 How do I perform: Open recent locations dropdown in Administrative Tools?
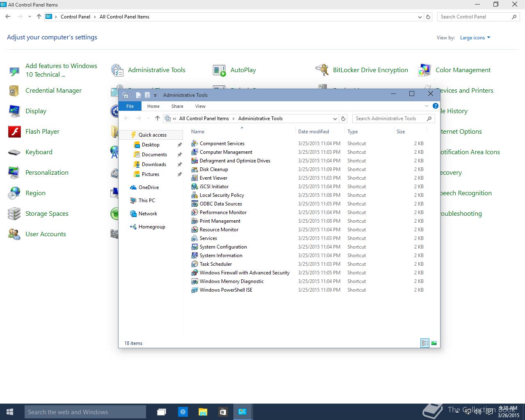click(x=148, y=119)
